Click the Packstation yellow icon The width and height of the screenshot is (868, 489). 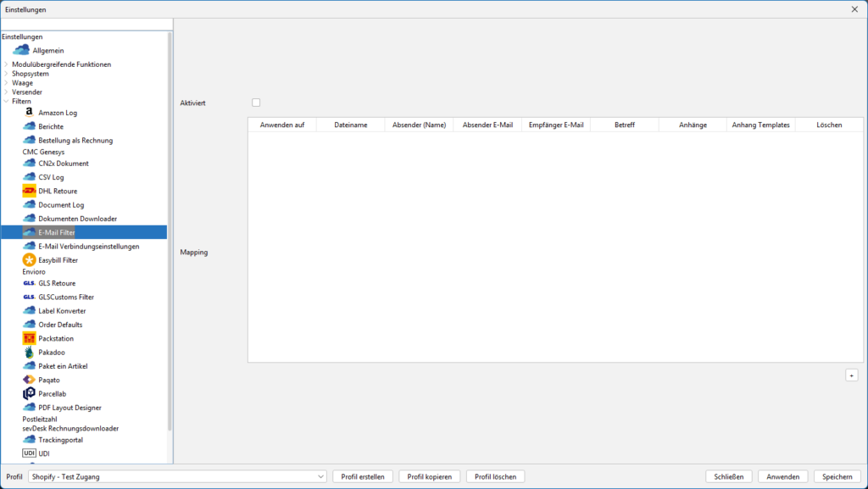30,338
